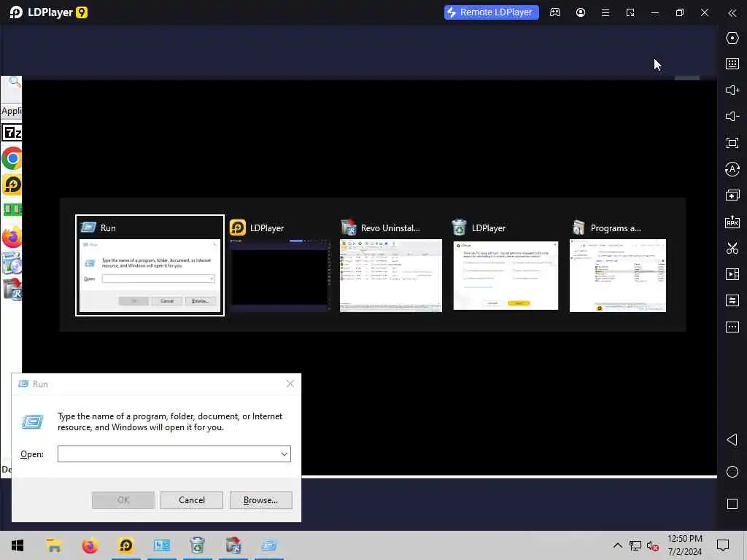Click Browse... in the Run dialog
Image resolution: width=747 pixels, height=560 pixels.
[x=260, y=500]
